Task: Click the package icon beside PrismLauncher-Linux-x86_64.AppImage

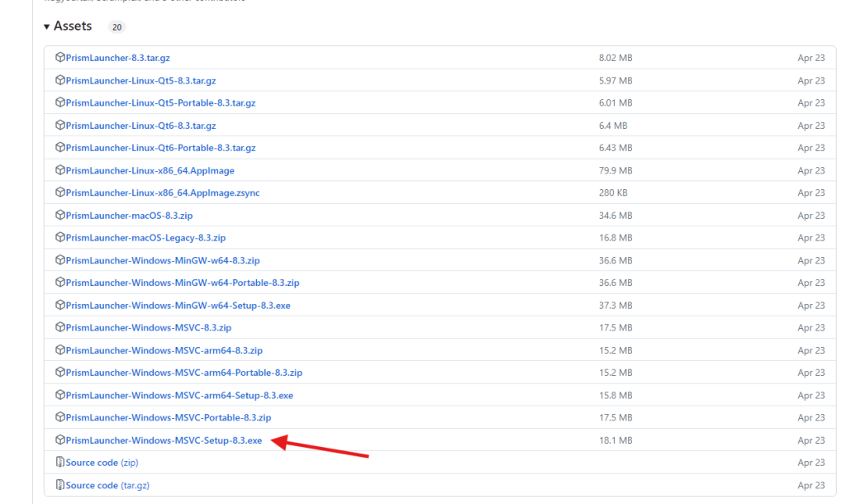Action: tap(58, 169)
